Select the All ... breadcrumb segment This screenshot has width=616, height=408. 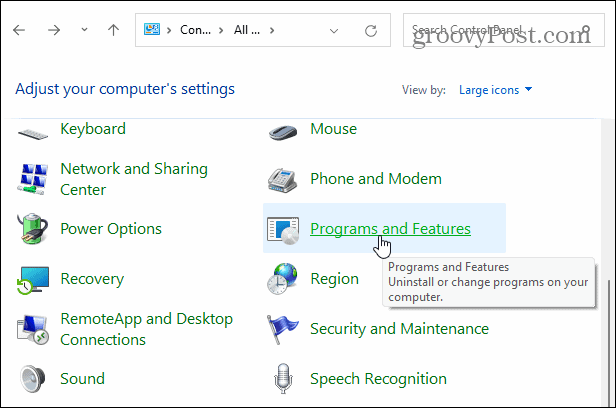tap(247, 30)
